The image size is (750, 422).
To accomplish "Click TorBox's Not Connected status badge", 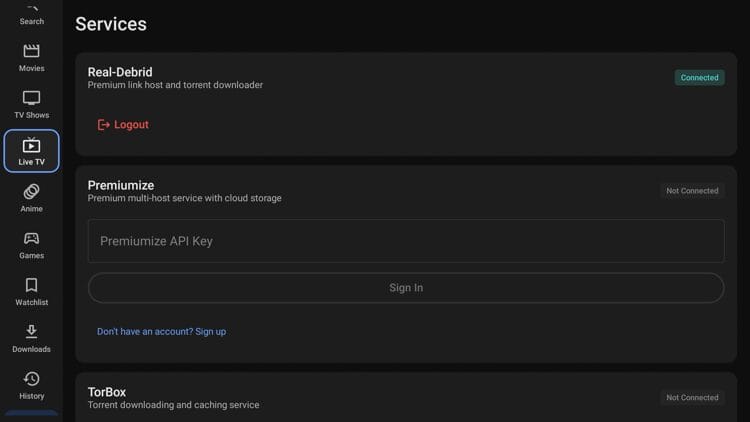I will pos(692,397).
